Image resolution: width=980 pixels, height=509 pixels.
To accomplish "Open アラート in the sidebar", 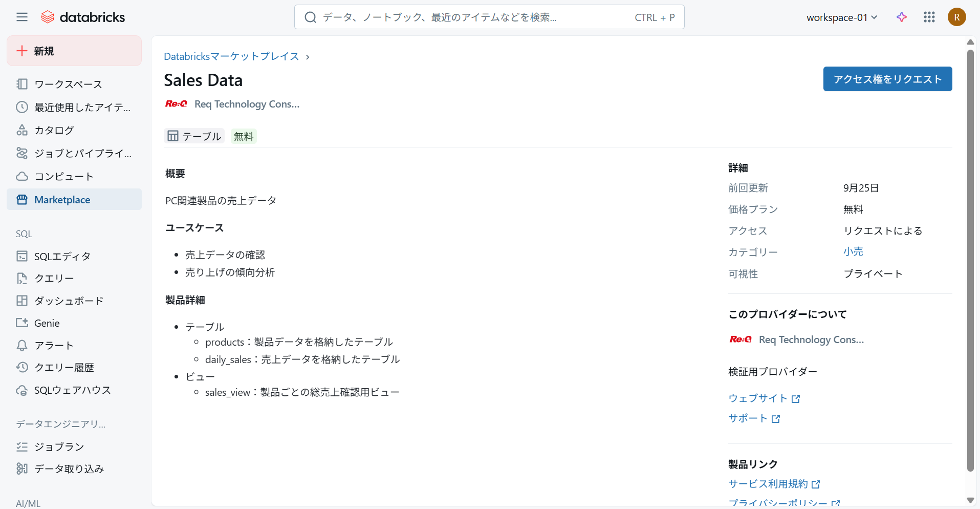I will pos(74,345).
